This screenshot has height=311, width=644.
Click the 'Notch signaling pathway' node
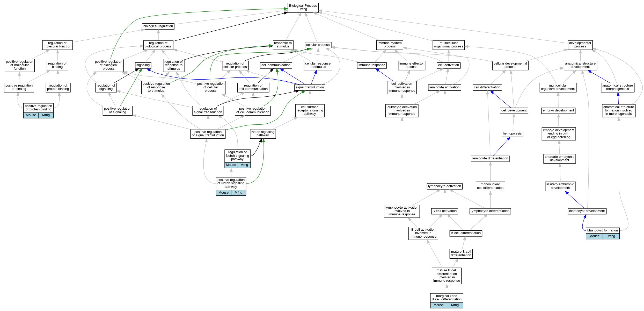263,134
